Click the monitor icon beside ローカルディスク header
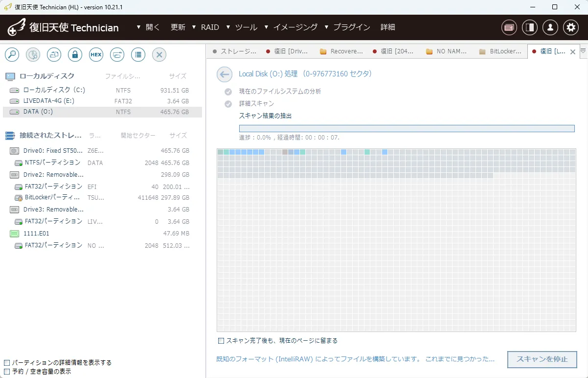Screen dimensions: 588x378 coord(10,76)
